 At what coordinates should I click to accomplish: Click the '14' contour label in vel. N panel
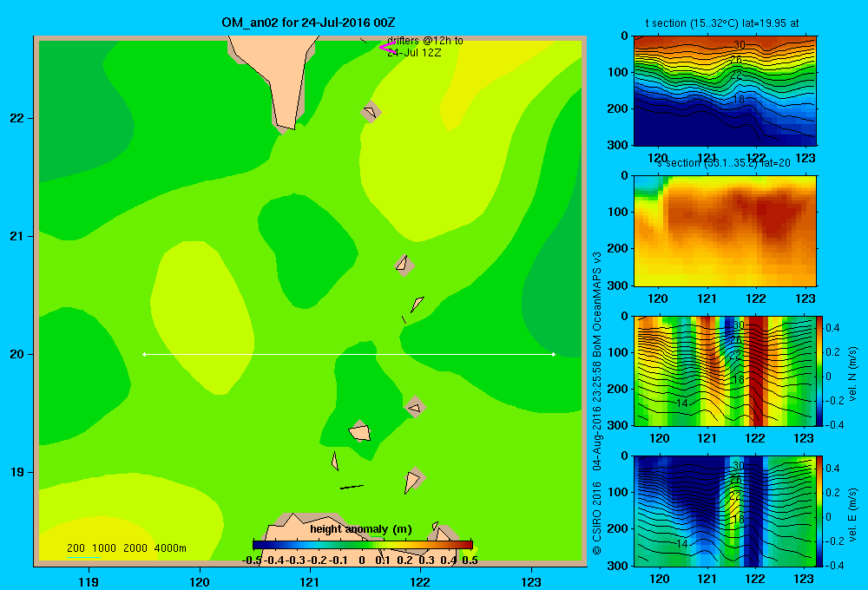[x=681, y=403]
